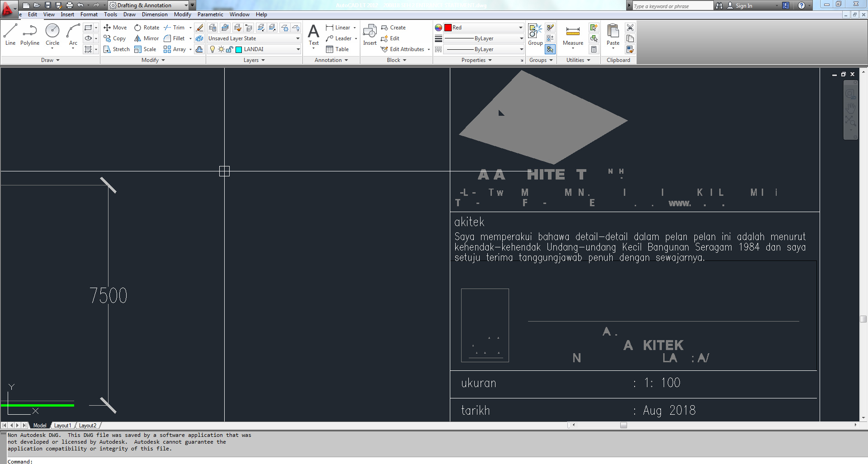The height and width of the screenshot is (464, 868).
Task: Open the color wheel object color icon
Action: pyautogui.click(x=439, y=28)
